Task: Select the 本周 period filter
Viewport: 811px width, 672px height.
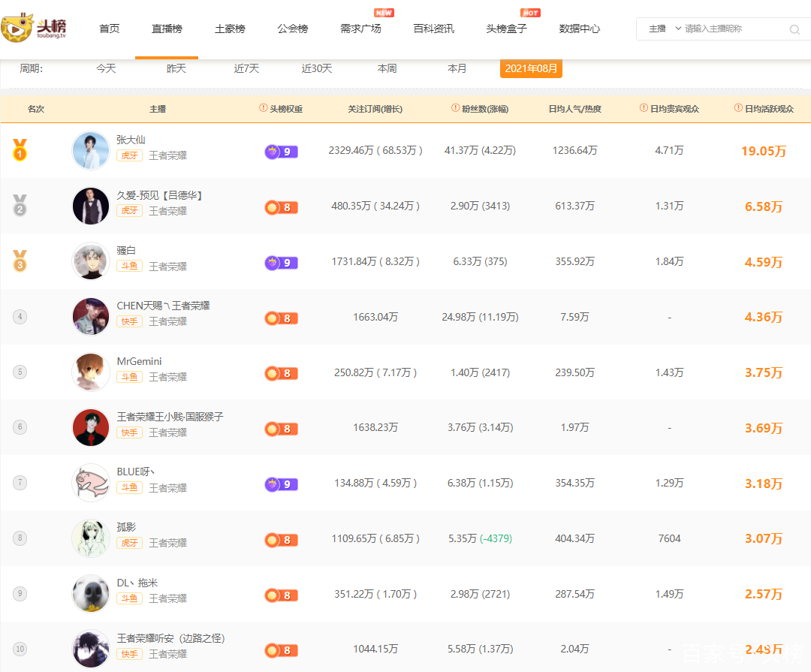Action: click(x=387, y=68)
